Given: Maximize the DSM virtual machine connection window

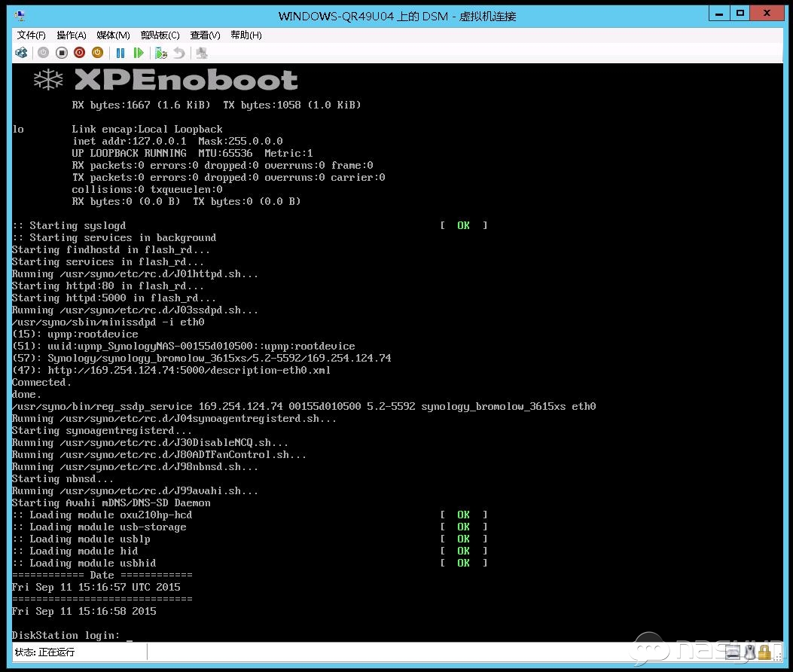Looking at the screenshot, I should (x=740, y=14).
